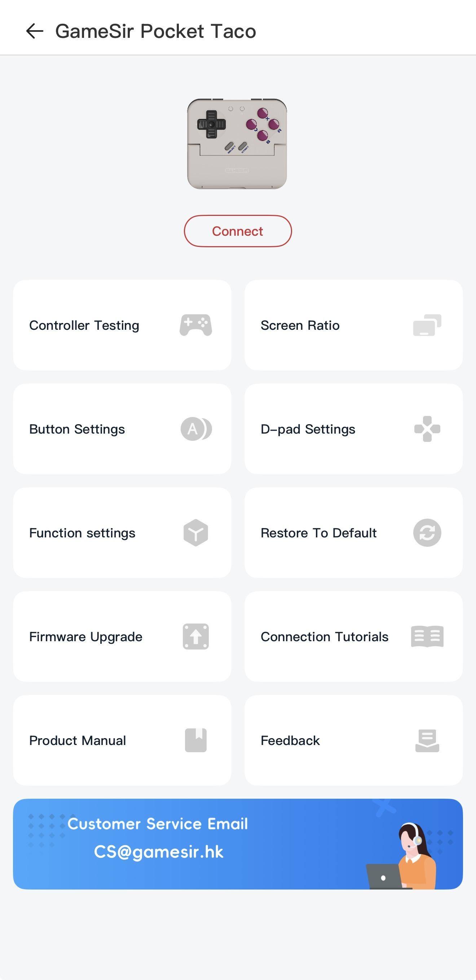Open the Controller Testing label
The height and width of the screenshot is (980, 476).
click(84, 326)
